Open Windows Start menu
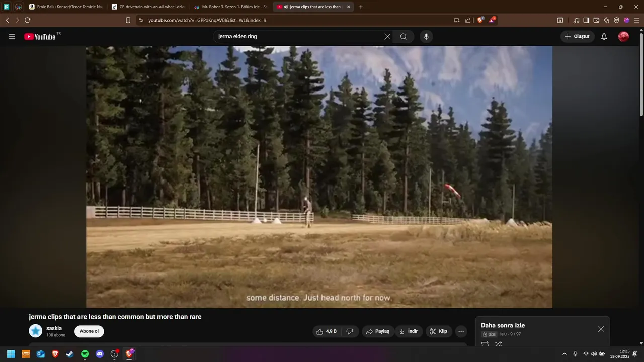The image size is (644, 362). pos(11,354)
